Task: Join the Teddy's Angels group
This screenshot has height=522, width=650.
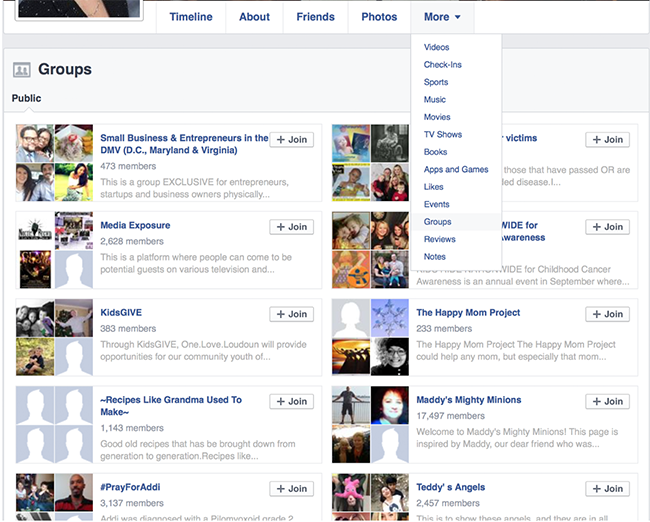Action: (608, 489)
